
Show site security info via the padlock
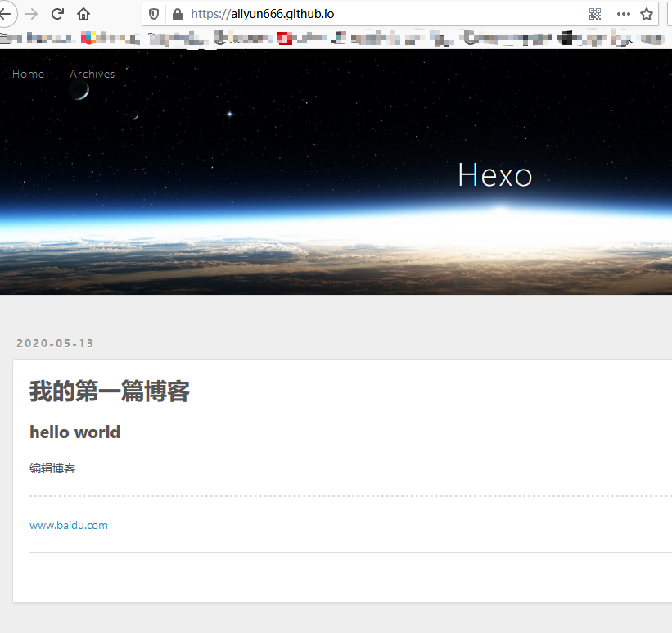click(178, 14)
